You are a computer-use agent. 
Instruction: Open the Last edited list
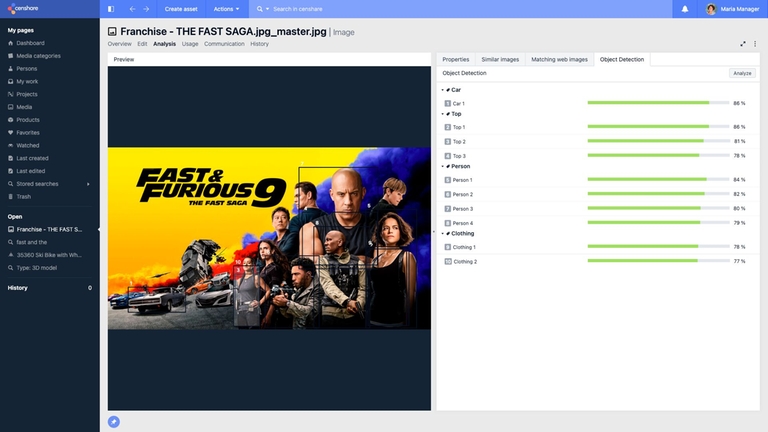tap(30, 171)
